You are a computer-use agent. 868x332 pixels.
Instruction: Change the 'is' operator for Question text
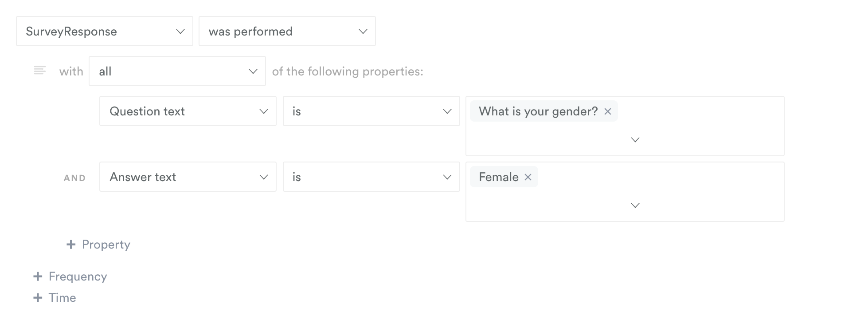(x=371, y=111)
